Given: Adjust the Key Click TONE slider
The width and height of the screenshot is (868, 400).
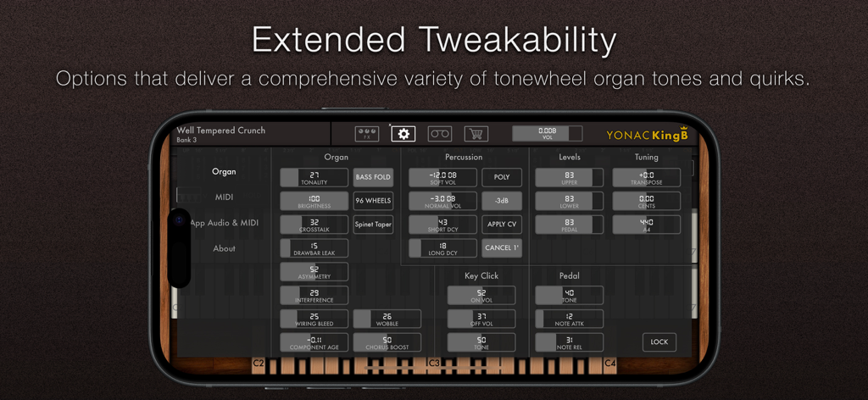Looking at the screenshot, I should click(x=481, y=342).
